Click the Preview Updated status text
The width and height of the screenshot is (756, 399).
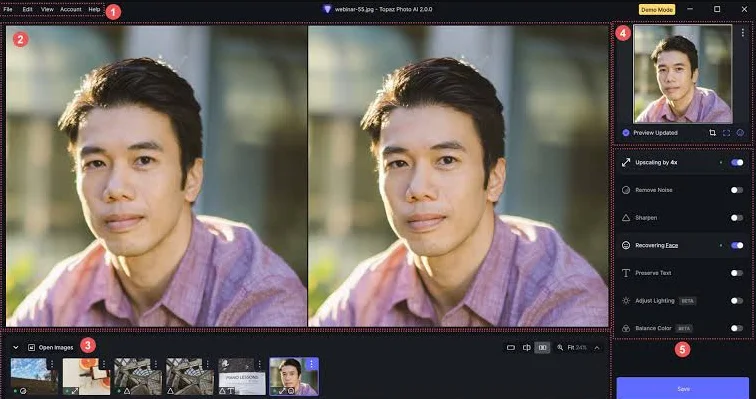pyautogui.click(x=655, y=133)
